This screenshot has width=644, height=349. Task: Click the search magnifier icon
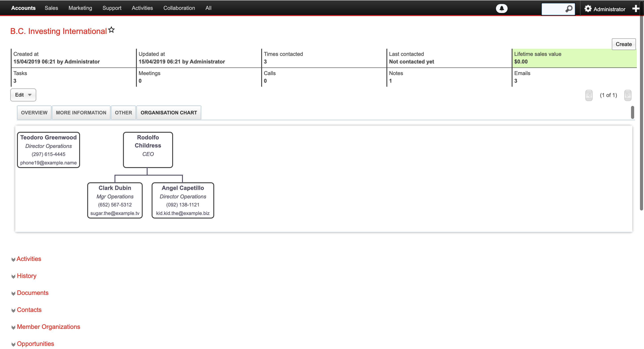pyautogui.click(x=568, y=8)
